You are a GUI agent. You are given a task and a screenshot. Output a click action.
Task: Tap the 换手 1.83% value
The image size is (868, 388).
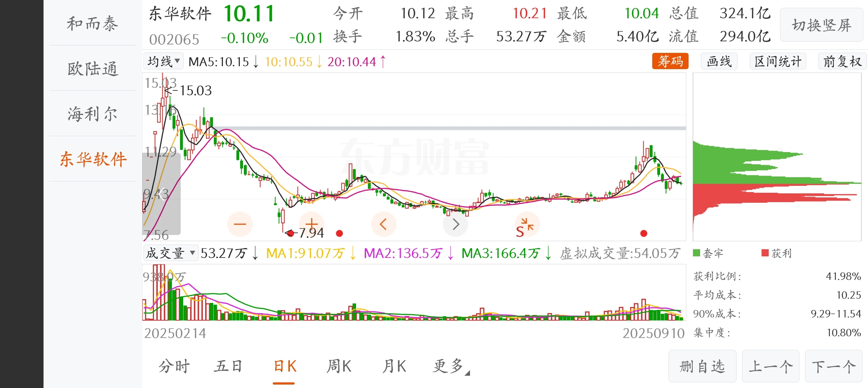[x=415, y=36]
